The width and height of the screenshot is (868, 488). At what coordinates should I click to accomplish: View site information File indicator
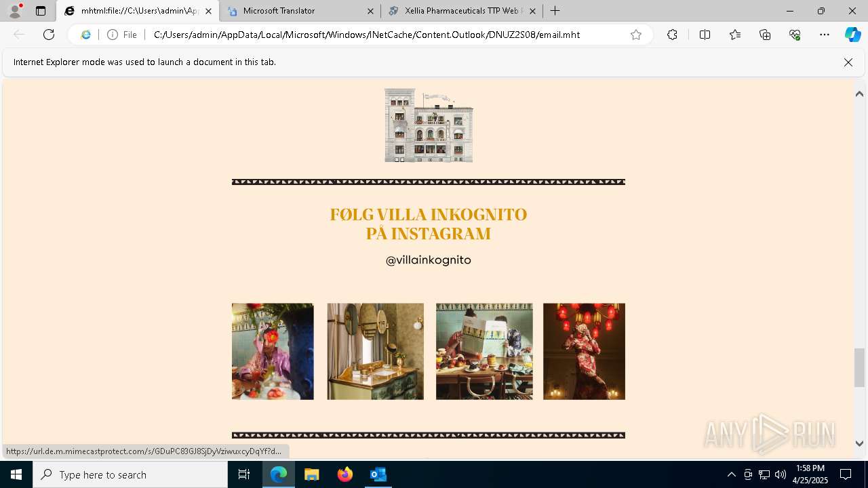122,35
